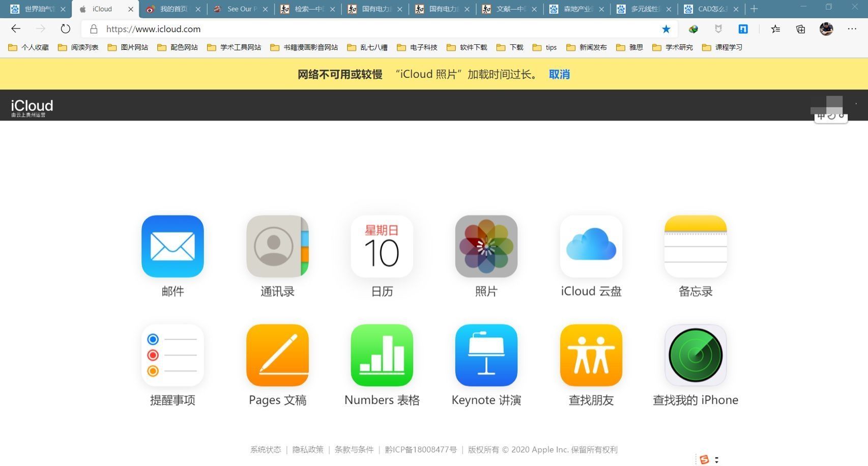Expand the tips bookmarks folder
The height and width of the screenshot is (466, 868).
tap(545, 47)
